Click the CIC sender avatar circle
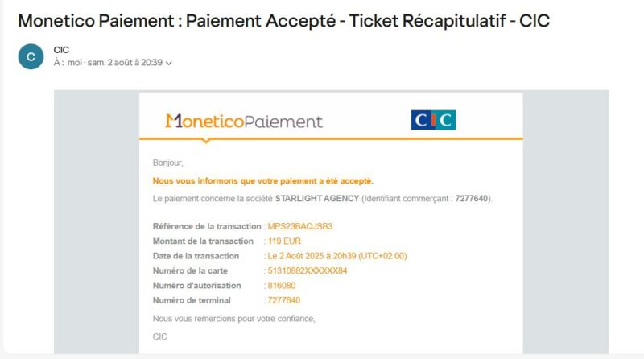The image size is (644, 359). pyautogui.click(x=31, y=56)
